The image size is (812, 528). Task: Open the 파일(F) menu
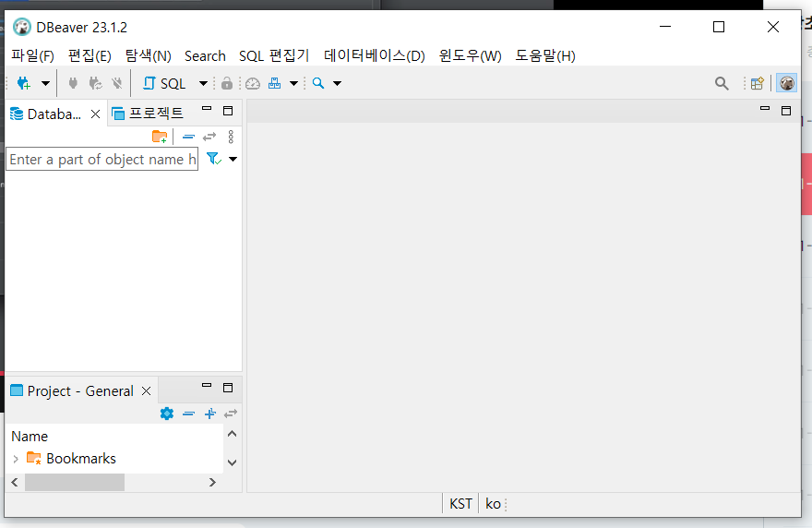point(32,55)
